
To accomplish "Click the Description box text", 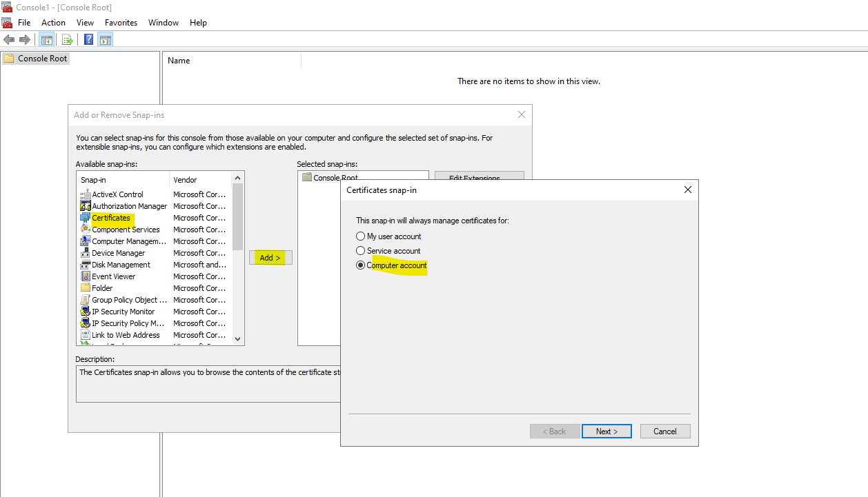I will click(x=210, y=372).
